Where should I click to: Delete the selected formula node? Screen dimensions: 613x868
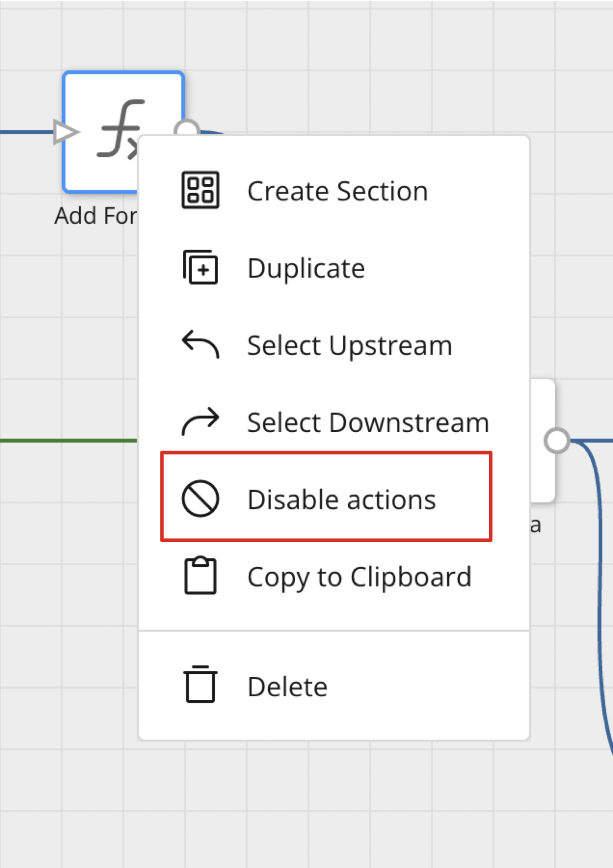[x=287, y=685]
